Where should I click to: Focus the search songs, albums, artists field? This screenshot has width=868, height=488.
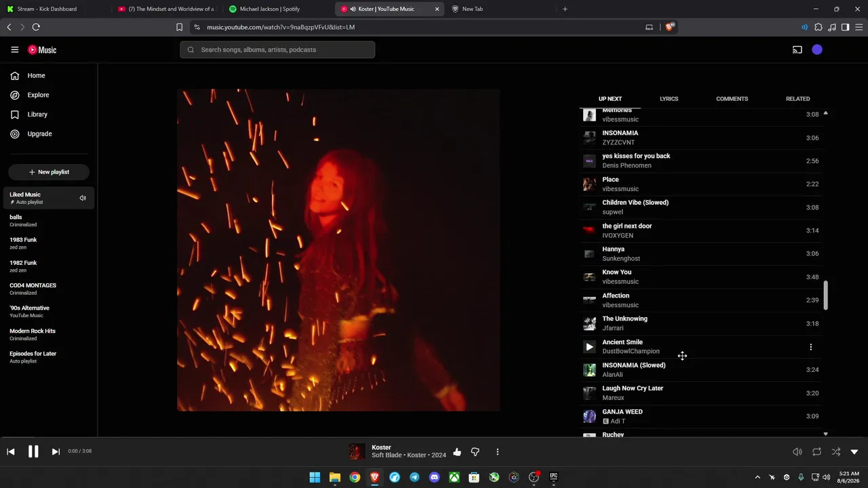pyautogui.click(x=277, y=49)
